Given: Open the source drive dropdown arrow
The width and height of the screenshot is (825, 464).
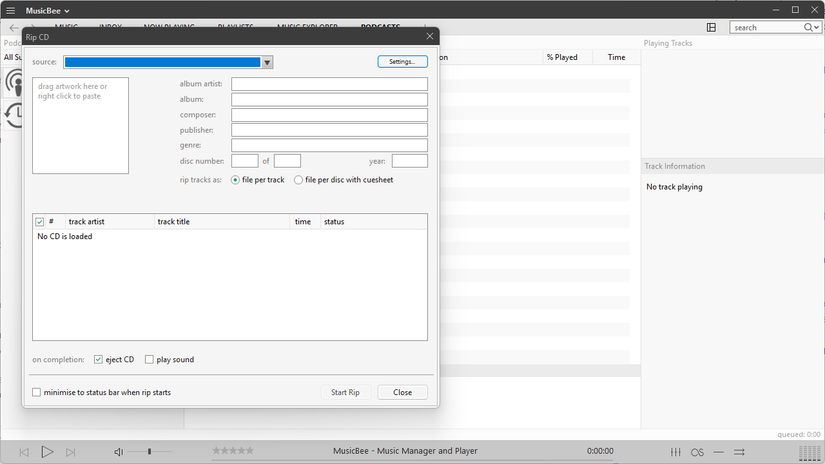Looking at the screenshot, I should pos(267,62).
